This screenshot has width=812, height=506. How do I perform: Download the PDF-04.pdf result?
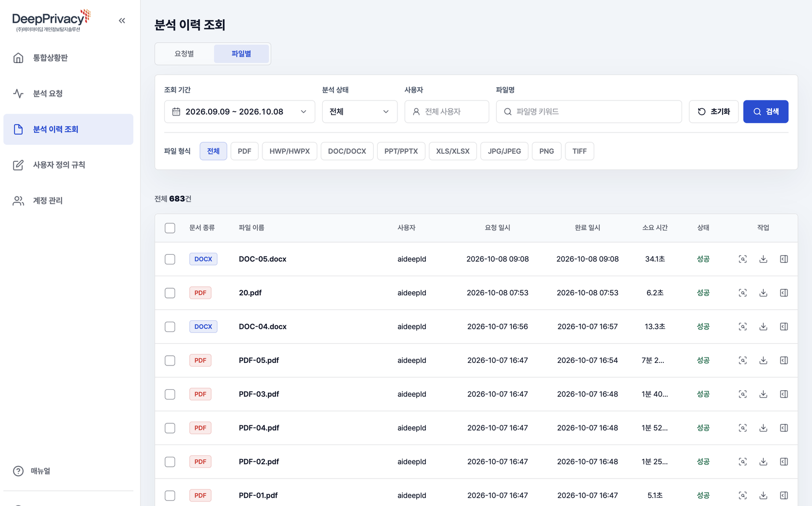(x=763, y=428)
